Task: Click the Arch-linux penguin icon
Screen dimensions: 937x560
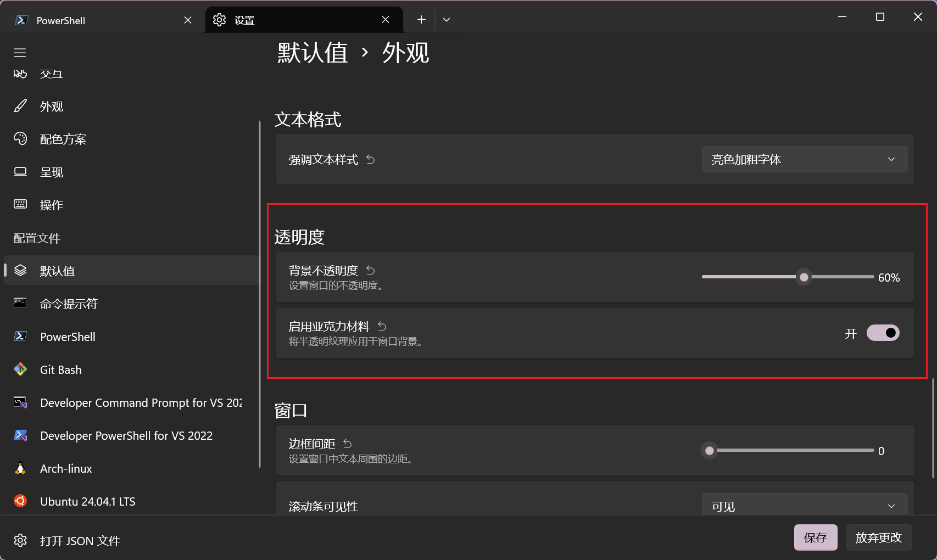Action: point(20,468)
